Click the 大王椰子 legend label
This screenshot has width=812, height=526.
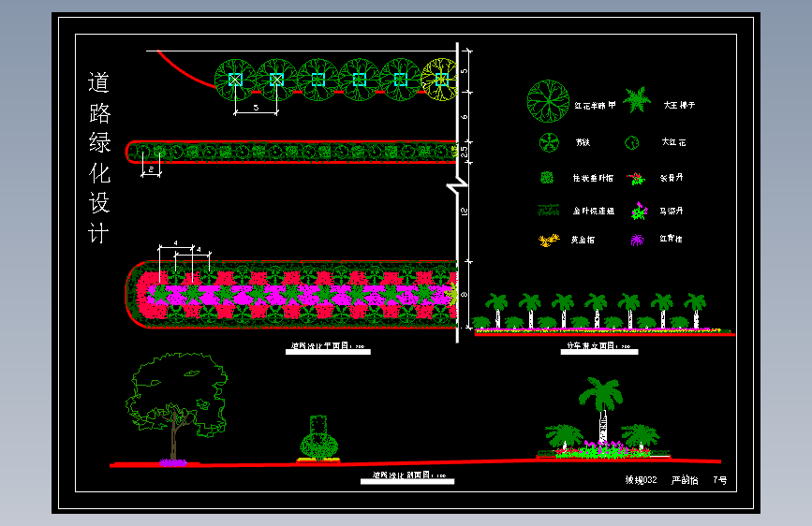(679, 105)
